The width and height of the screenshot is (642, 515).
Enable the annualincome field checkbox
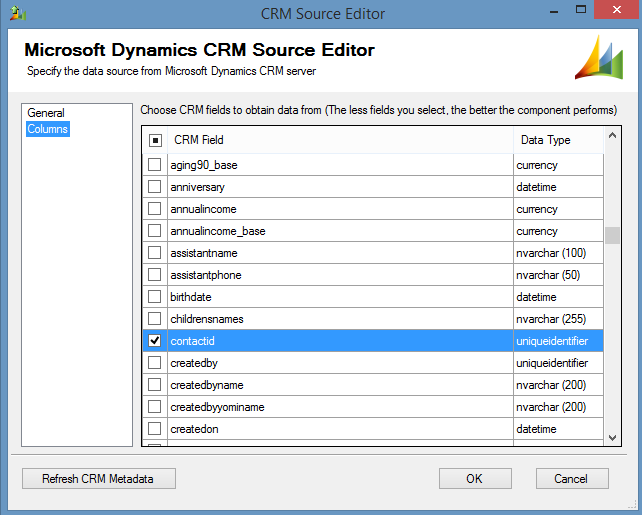(x=155, y=209)
